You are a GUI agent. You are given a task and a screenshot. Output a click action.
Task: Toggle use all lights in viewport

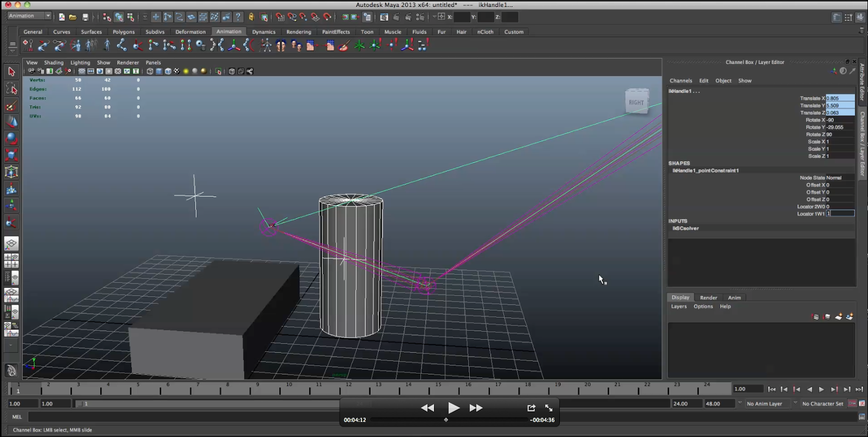[186, 71]
